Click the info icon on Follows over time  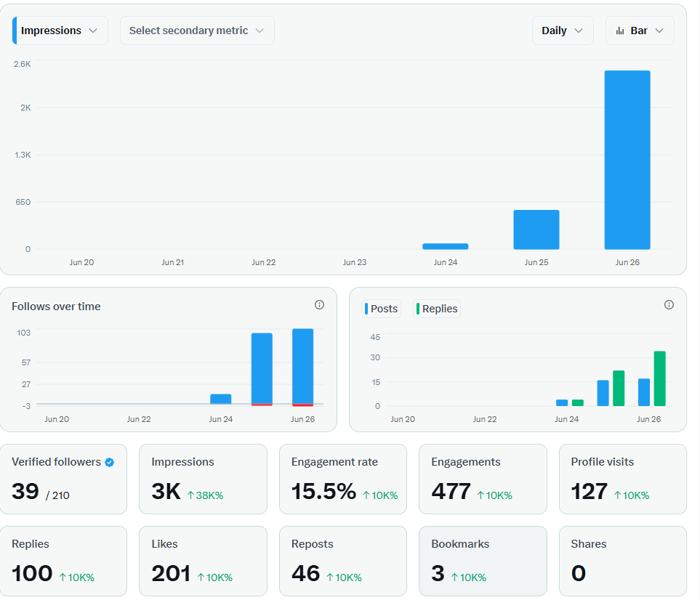[319, 304]
